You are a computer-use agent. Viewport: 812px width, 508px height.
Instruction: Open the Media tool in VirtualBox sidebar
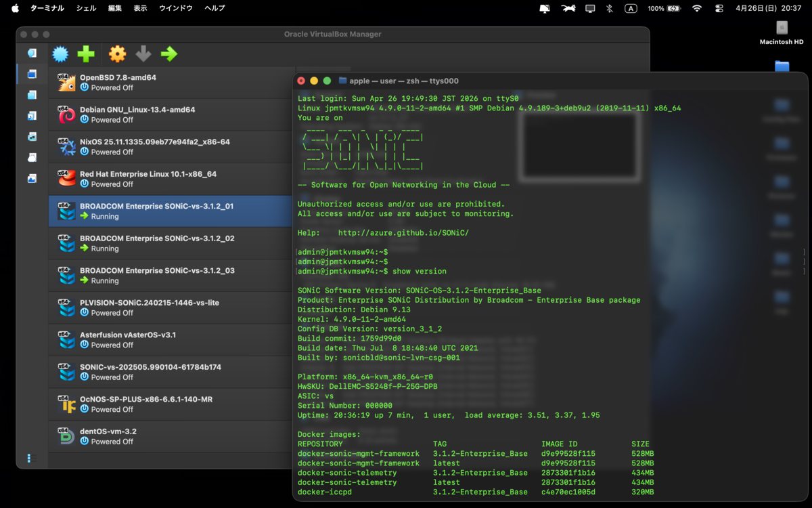click(32, 116)
